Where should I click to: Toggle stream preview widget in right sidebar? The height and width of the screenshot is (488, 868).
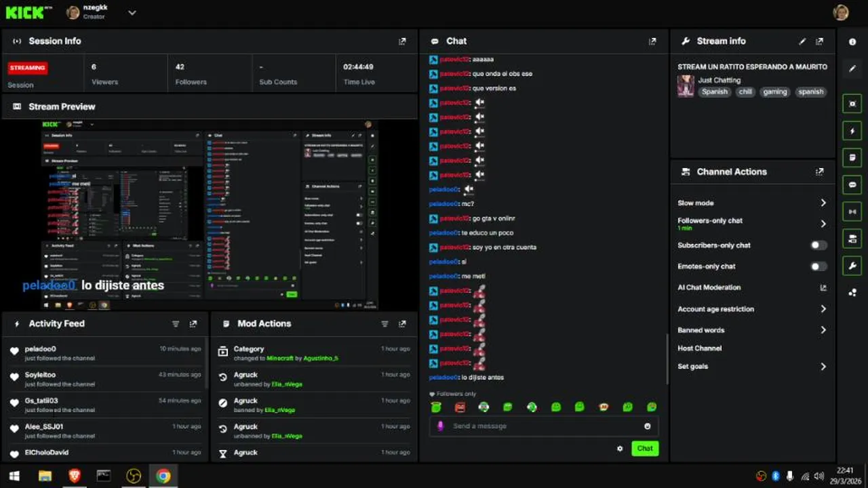(x=852, y=104)
